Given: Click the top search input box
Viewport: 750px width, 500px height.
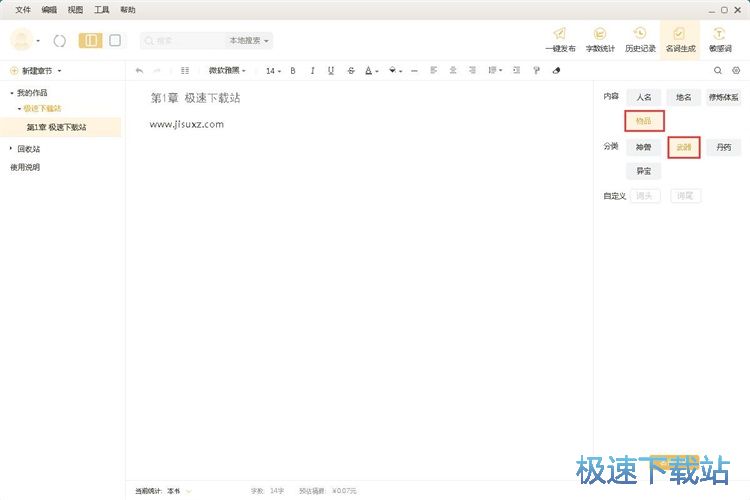Looking at the screenshot, I should point(184,41).
